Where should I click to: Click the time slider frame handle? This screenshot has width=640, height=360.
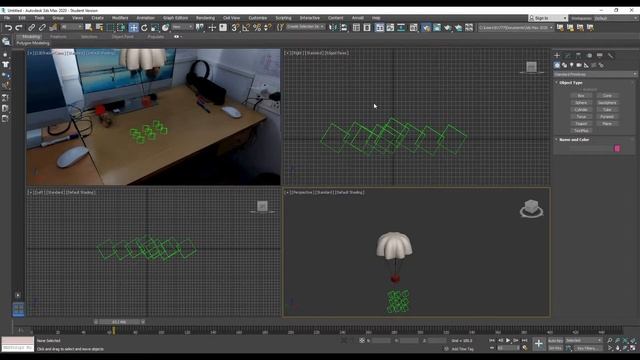(119, 322)
